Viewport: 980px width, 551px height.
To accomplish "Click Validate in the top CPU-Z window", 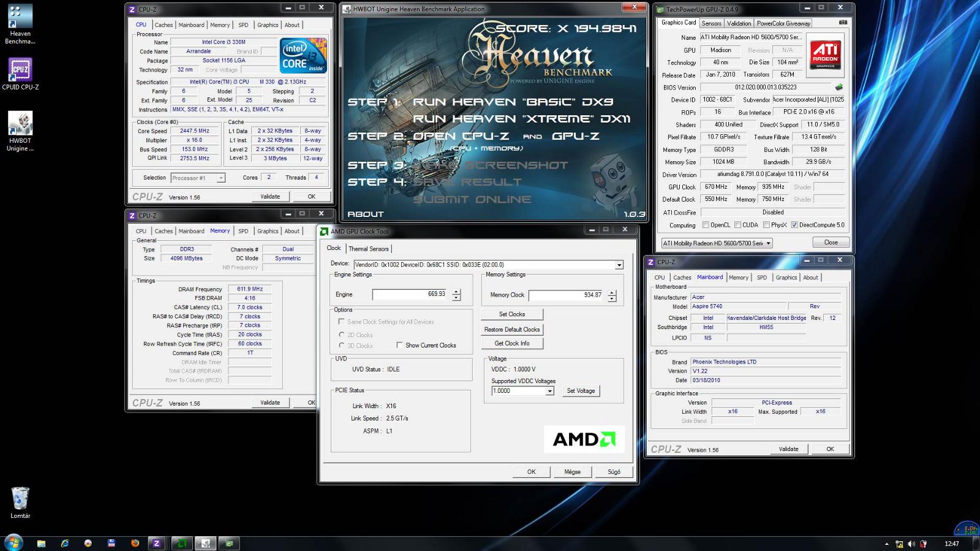I will click(270, 197).
